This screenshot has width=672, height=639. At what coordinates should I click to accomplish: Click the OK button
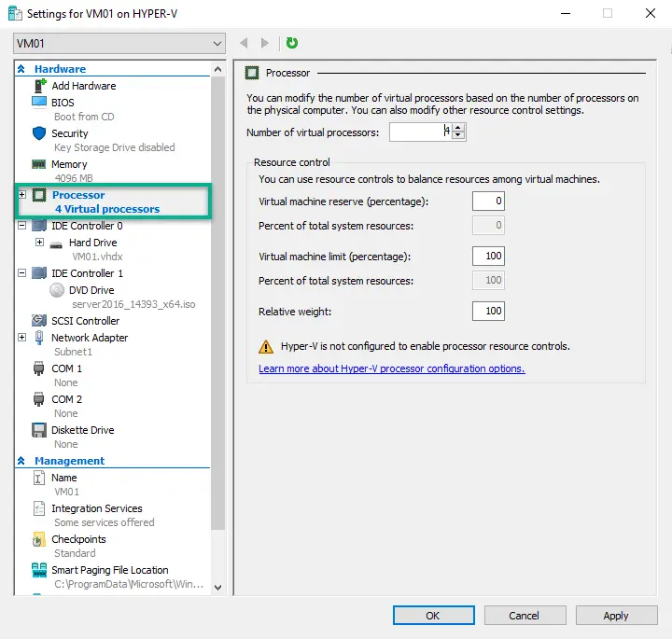434,616
